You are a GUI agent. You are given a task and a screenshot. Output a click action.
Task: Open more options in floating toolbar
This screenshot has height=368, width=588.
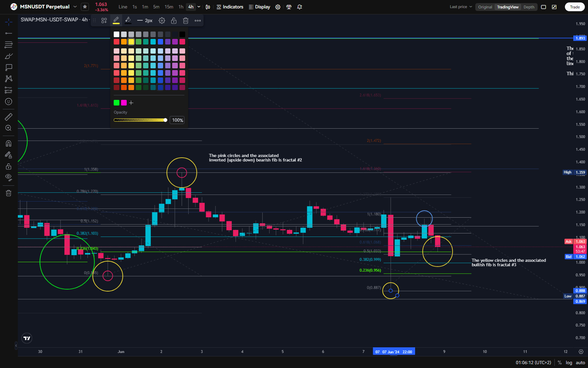[x=198, y=21]
